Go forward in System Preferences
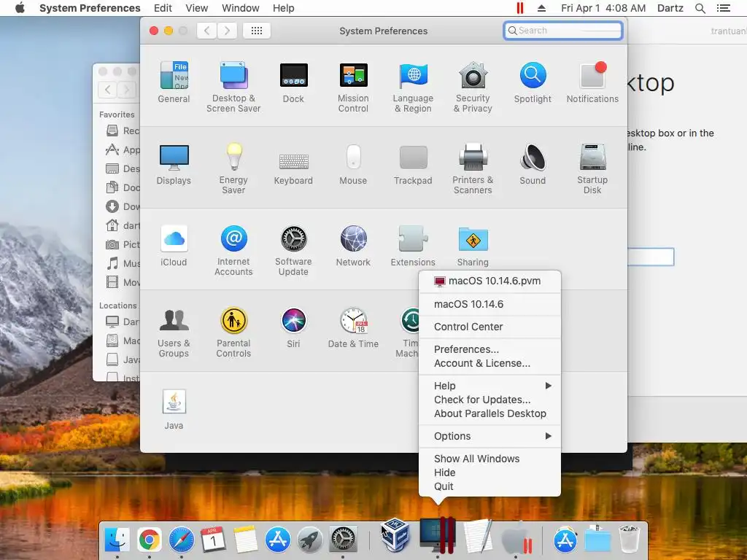Screen dimensions: 747x560 click(x=228, y=31)
